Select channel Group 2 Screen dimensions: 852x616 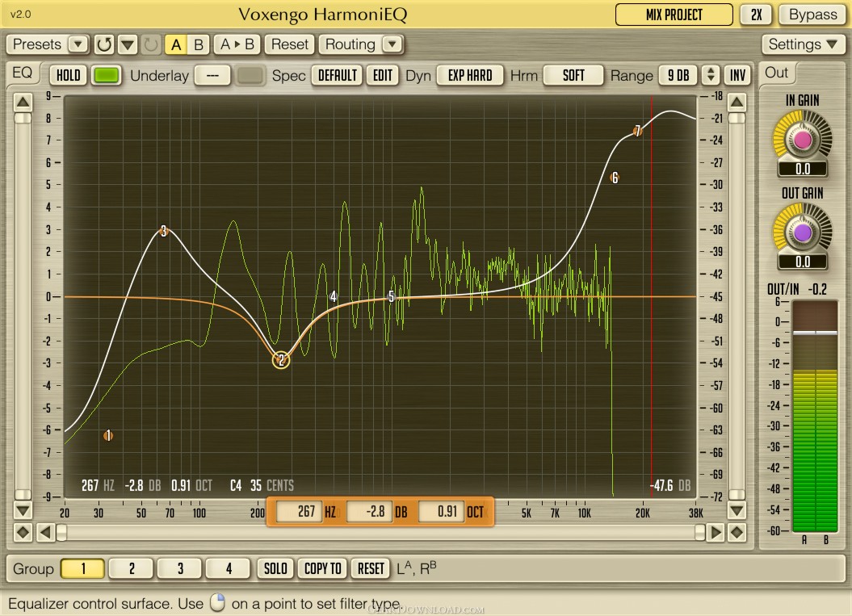coord(132,568)
